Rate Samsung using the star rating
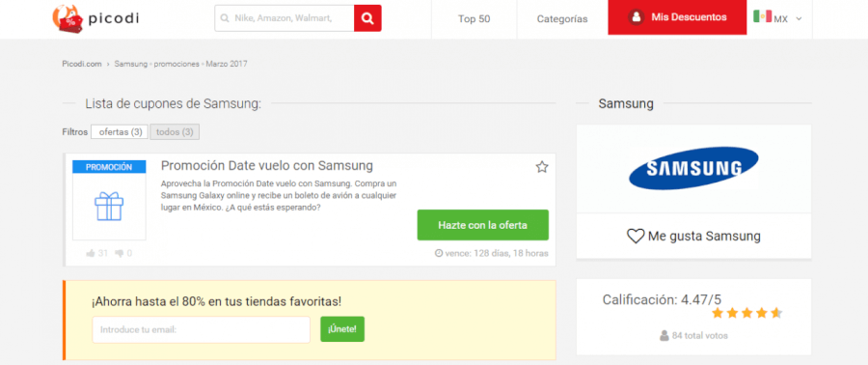This screenshot has height=365, width=868. click(x=746, y=314)
